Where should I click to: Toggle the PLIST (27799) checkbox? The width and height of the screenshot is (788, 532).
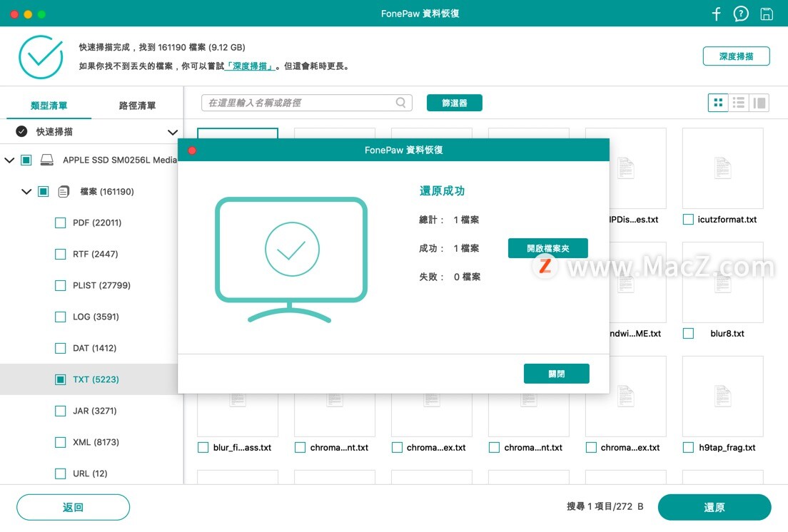(x=60, y=285)
